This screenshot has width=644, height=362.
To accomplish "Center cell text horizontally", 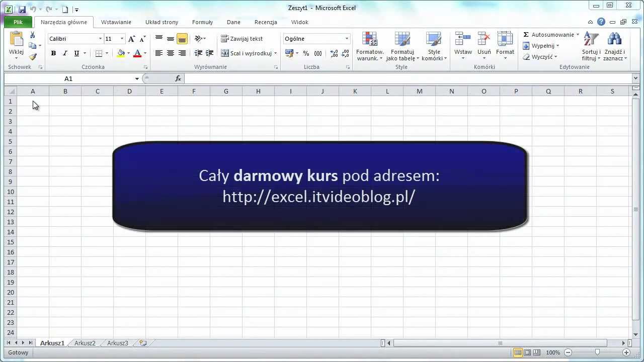I will click(x=171, y=53).
